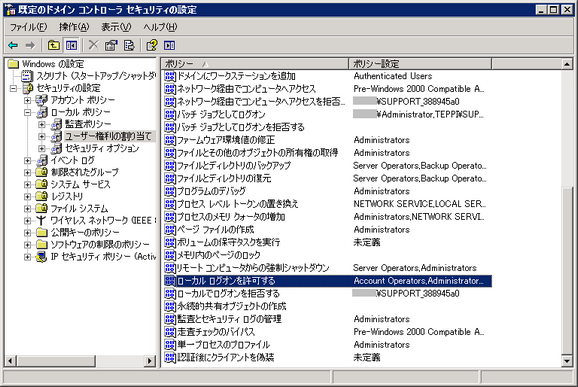
Task: Expand the 公開キーのポリシー node
Action: [27, 233]
